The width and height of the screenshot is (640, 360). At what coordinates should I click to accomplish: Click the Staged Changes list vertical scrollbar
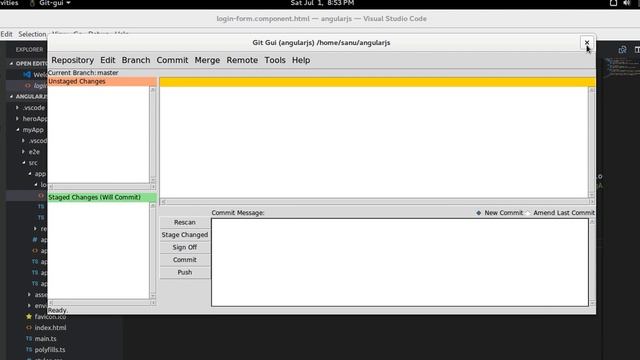click(153, 251)
